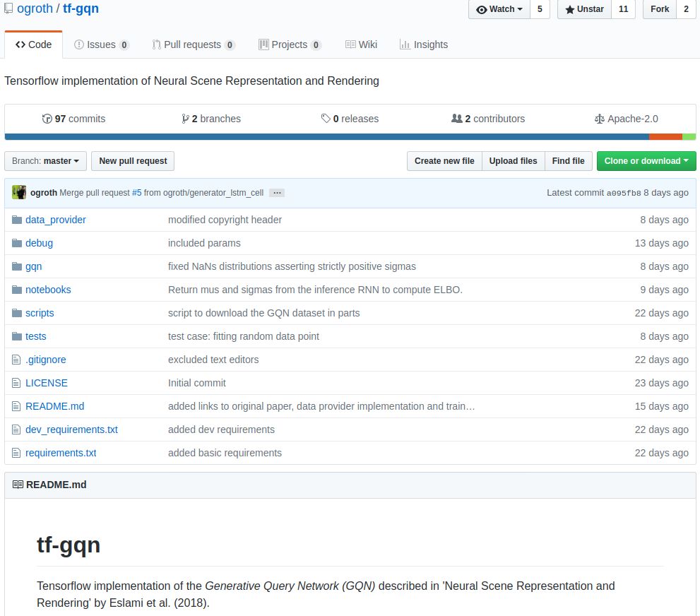
Task: Click the scripts folder icon
Action: click(17, 313)
